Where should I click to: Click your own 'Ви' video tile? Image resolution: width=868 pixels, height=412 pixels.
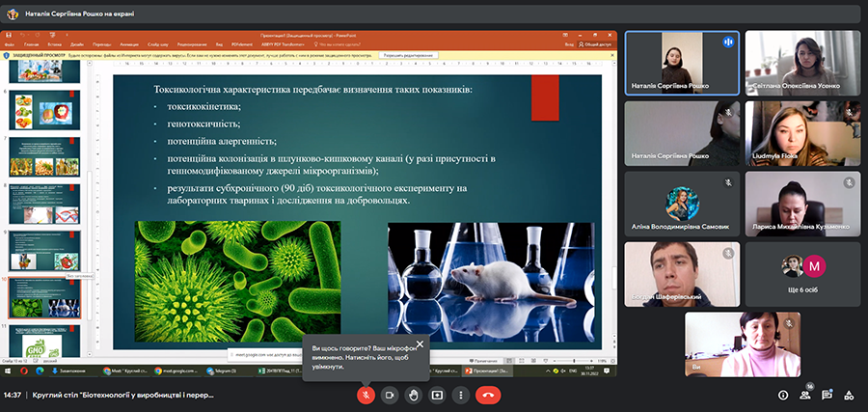743,344
